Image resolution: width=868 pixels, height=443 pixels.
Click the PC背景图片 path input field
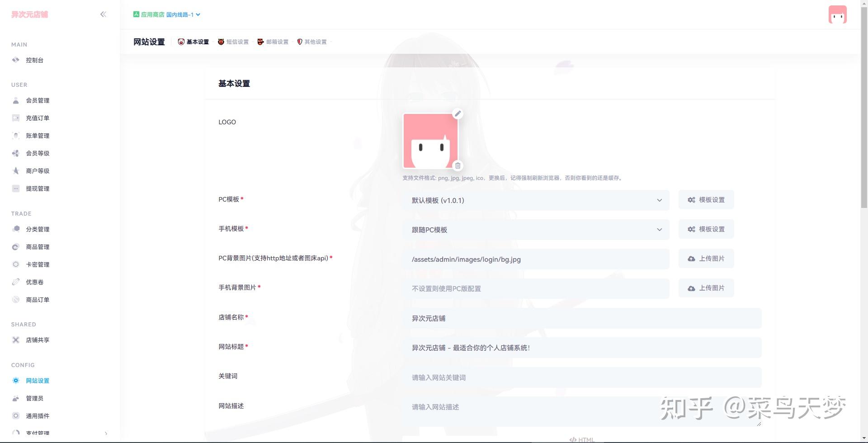coord(536,259)
